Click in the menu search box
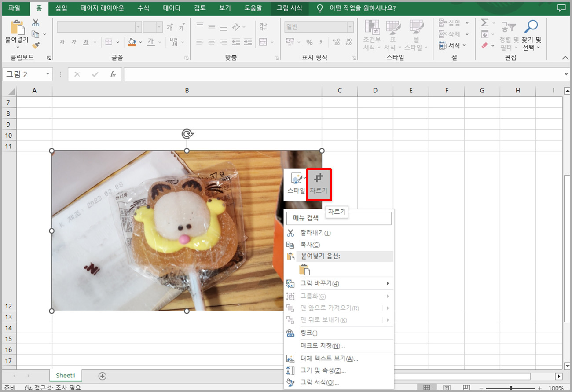Screen dimensions: 572x392 pos(339,218)
